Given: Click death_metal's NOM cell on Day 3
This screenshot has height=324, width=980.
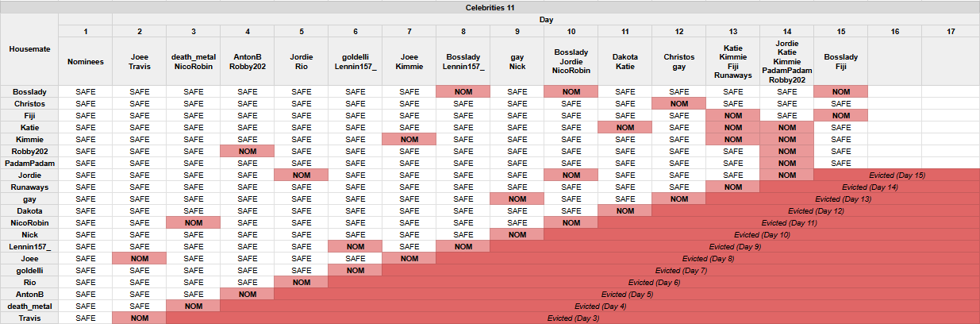Looking at the screenshot, I should (x=193, y=306).
